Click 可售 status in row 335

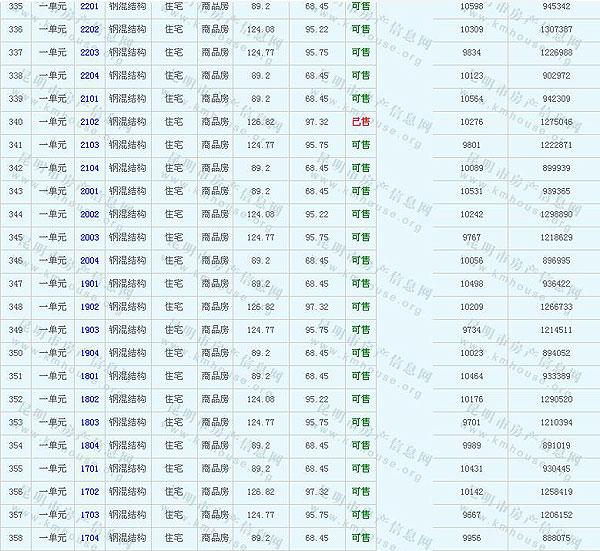coord(360,6)
